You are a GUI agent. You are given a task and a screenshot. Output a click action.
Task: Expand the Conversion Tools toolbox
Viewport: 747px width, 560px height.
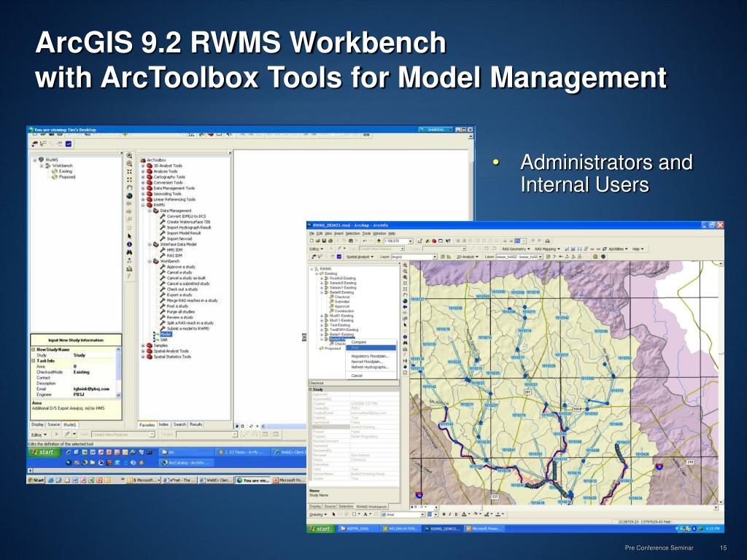[143, 182]
